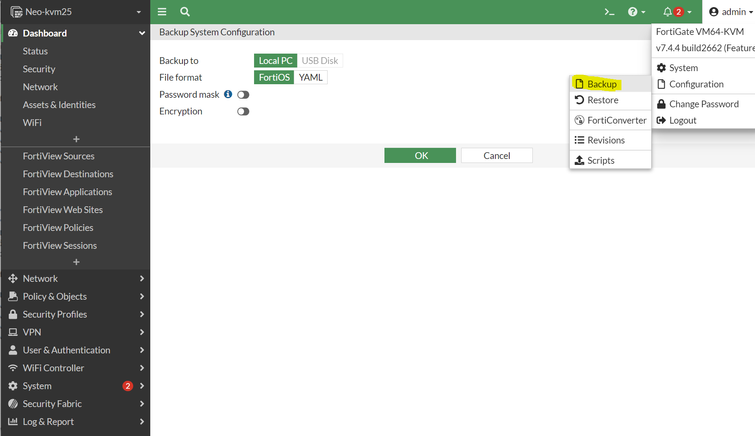Image resolution: width=755 pixels, height=436 pixels.
Task: Open FortiView Destinations monitor
Action: coord(68,174)
